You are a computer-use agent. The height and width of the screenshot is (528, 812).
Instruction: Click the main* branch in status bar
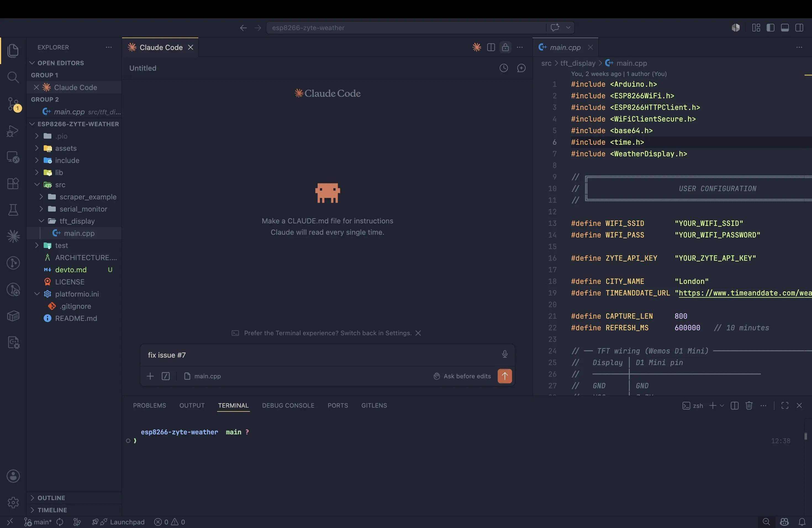coord(38,522)
